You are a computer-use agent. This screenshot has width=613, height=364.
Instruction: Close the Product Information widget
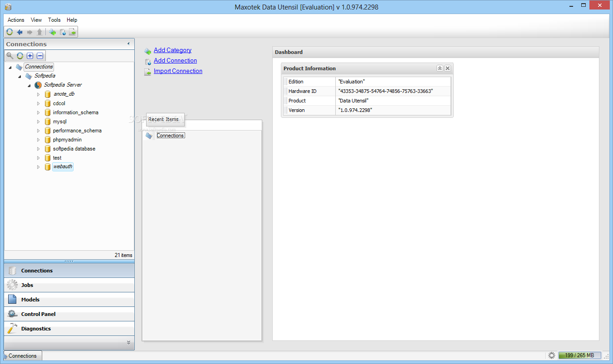tap(447, 68)
